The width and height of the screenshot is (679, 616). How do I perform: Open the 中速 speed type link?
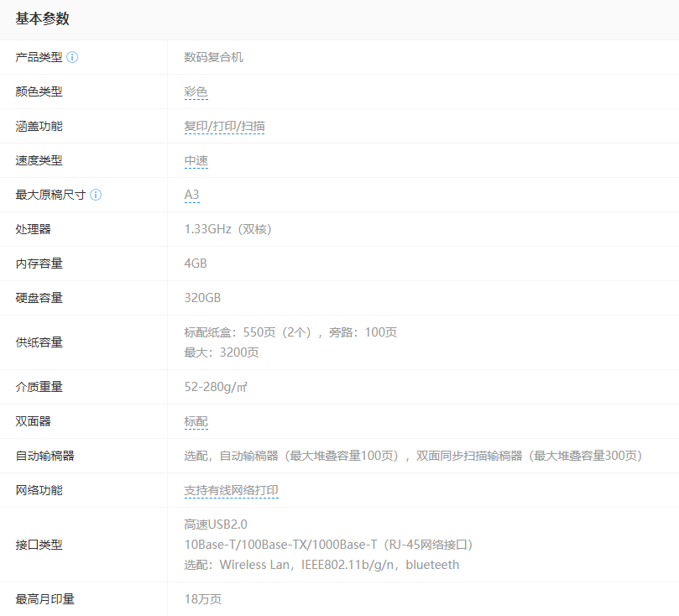196,161
